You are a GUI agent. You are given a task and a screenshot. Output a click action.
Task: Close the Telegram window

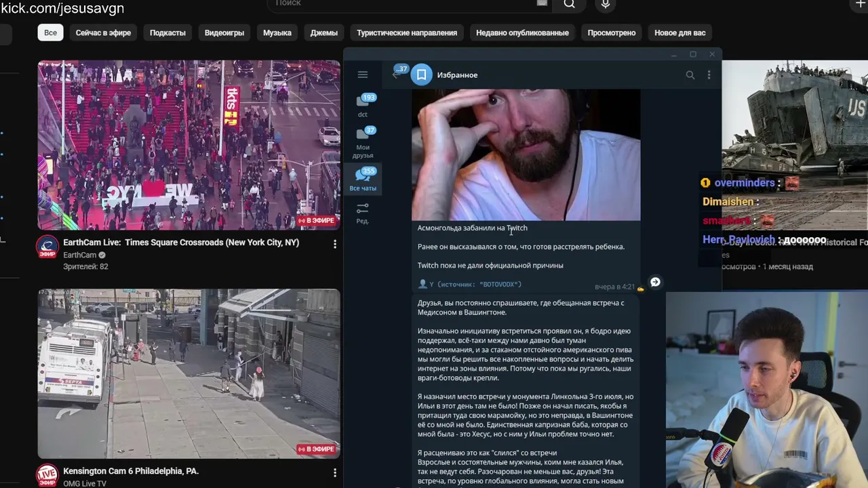point(712,54)
